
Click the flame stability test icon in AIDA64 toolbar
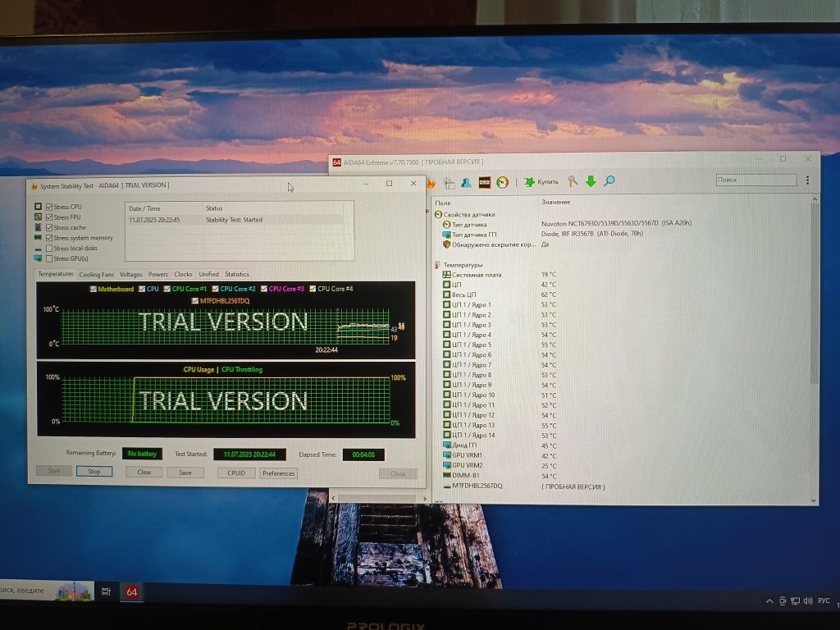point(431,183)
